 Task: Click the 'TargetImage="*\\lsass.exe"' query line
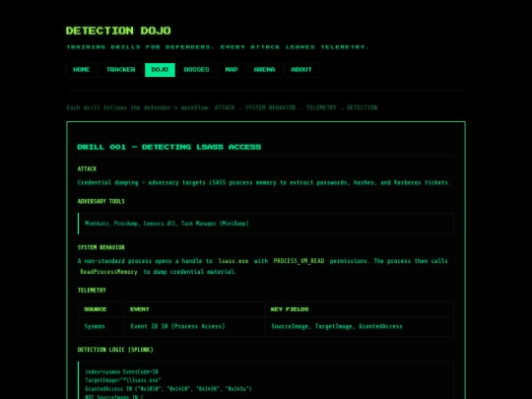click(x=123, y=380)
